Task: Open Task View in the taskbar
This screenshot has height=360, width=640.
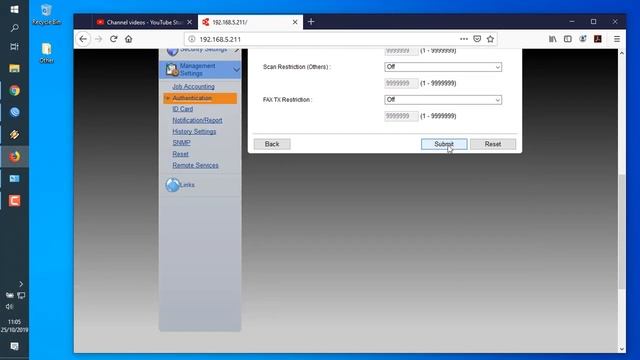Action: 14,47
